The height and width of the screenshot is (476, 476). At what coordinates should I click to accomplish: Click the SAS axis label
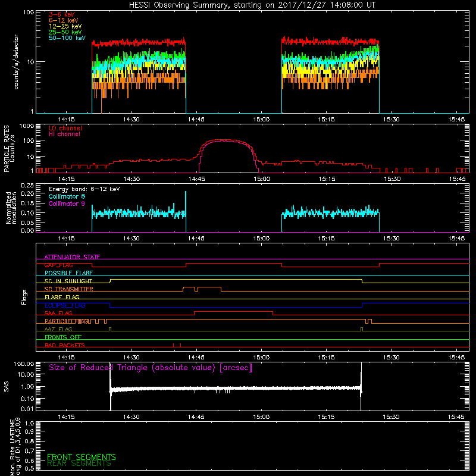tap(7, 387)
